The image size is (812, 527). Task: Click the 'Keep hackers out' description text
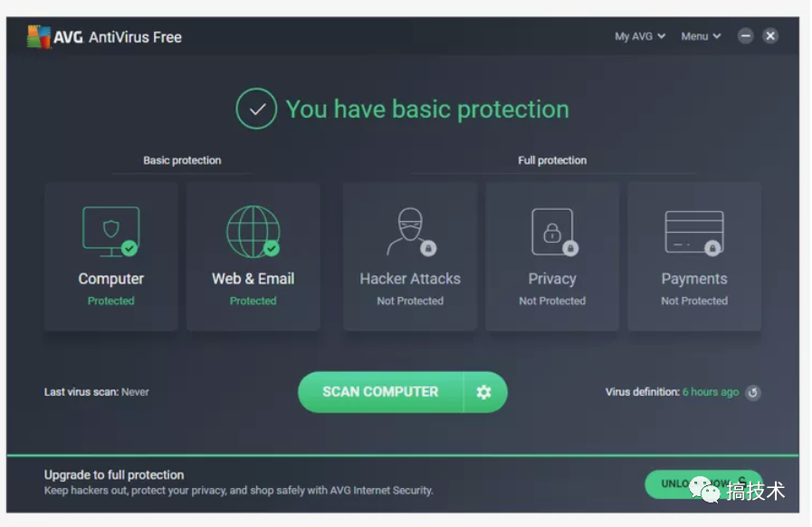tap(238, 491)
